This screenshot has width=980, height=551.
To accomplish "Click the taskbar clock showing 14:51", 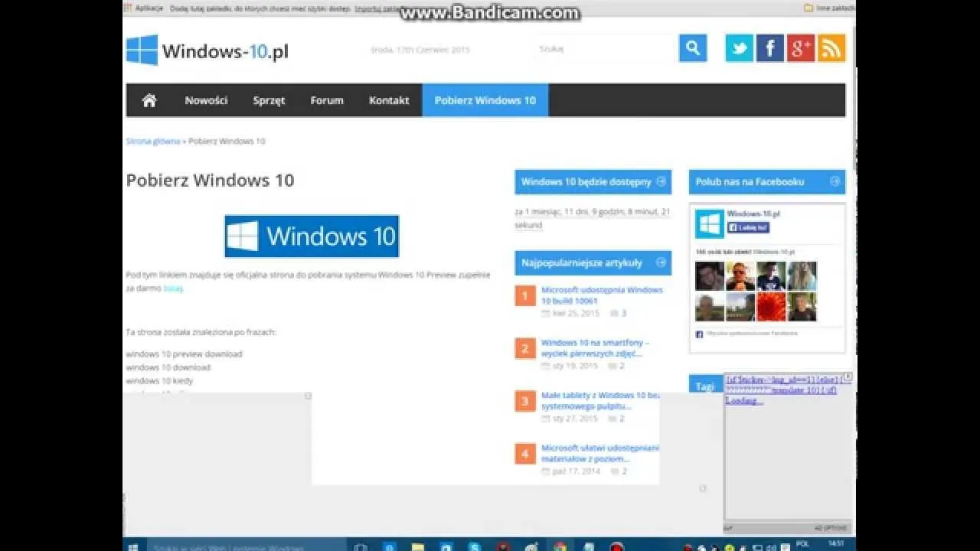I will tap(837, 545).
